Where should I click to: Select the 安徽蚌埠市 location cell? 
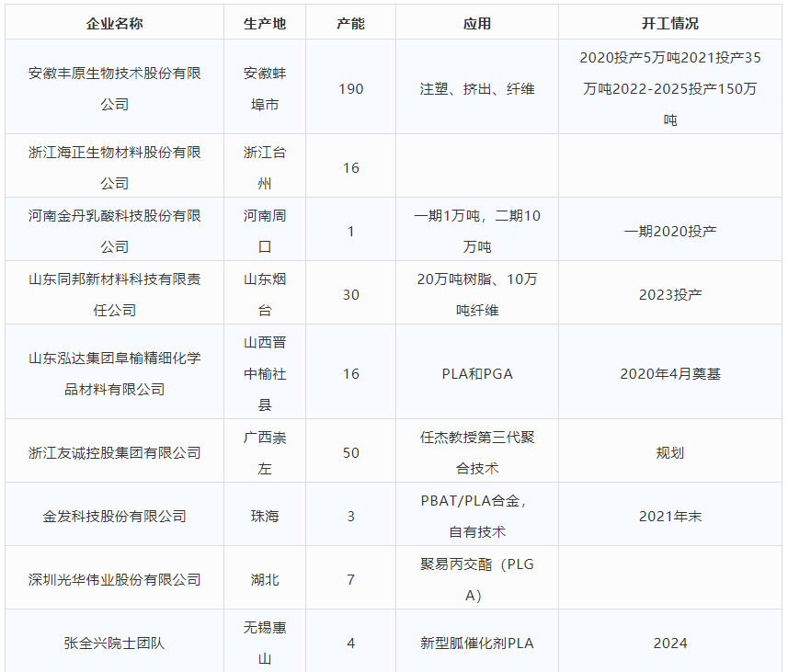point(265,88)
